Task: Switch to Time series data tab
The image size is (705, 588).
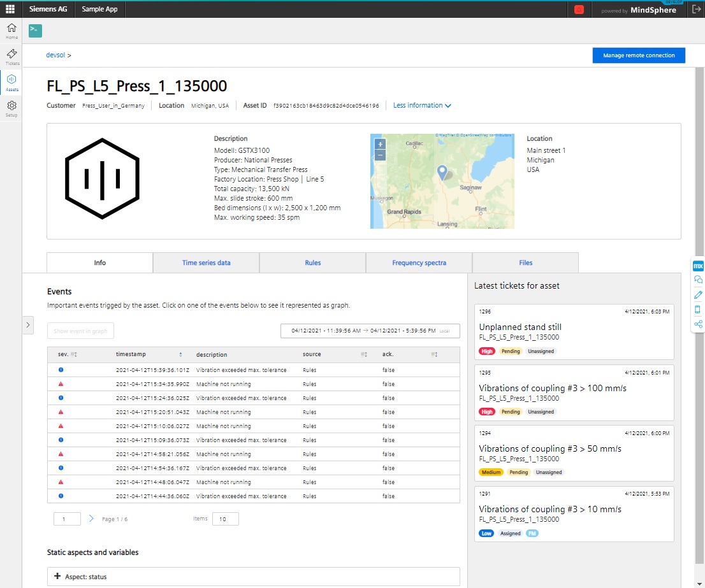Action: [x=206, y=262]
